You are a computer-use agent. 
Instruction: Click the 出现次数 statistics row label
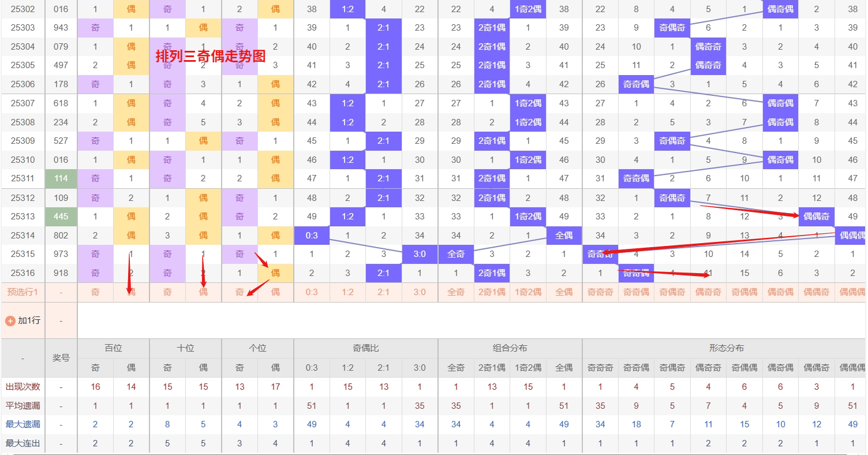[x=23, y=387]
